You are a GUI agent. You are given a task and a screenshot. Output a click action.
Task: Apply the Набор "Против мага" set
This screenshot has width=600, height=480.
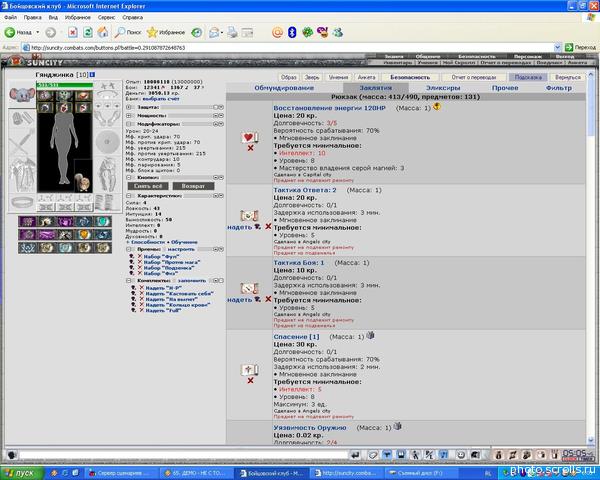click(x=172, y=262)
